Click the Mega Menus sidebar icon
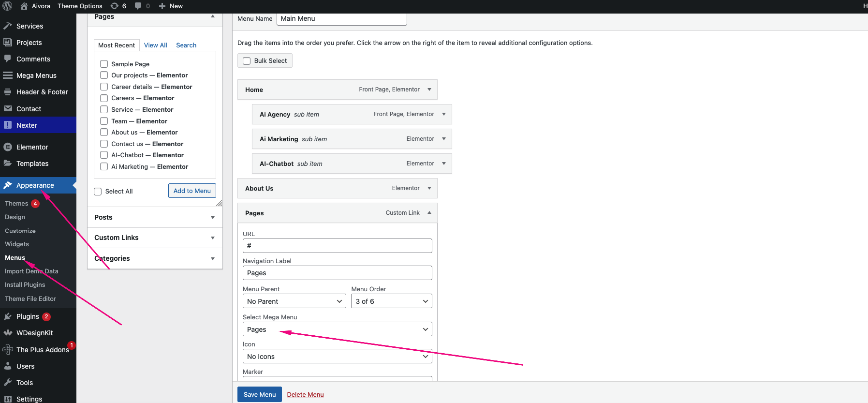868x403 pixels. (x=8, y=75)
